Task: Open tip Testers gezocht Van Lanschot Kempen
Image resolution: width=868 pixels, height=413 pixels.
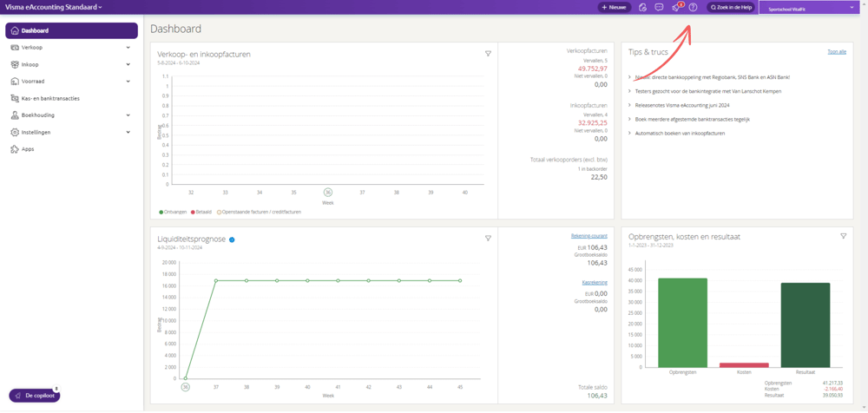Action: click(708, 91)
